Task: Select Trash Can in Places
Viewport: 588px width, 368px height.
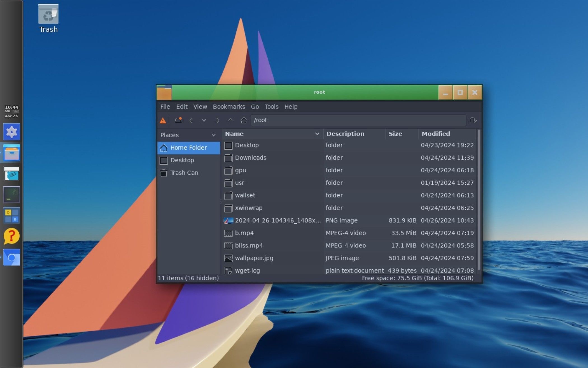Action: pos(184,173)
